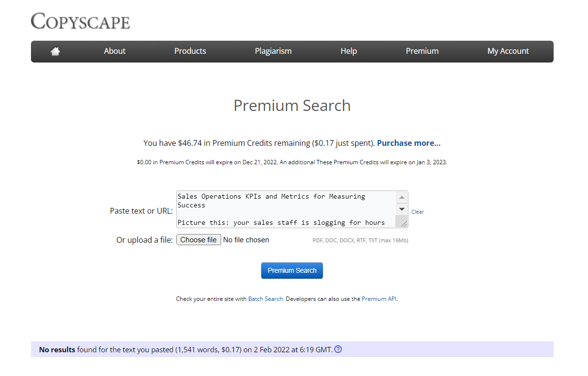Viewport: 588px width, 376px height.
Task: Open the About menu
Action: click(x=115, y=51)
